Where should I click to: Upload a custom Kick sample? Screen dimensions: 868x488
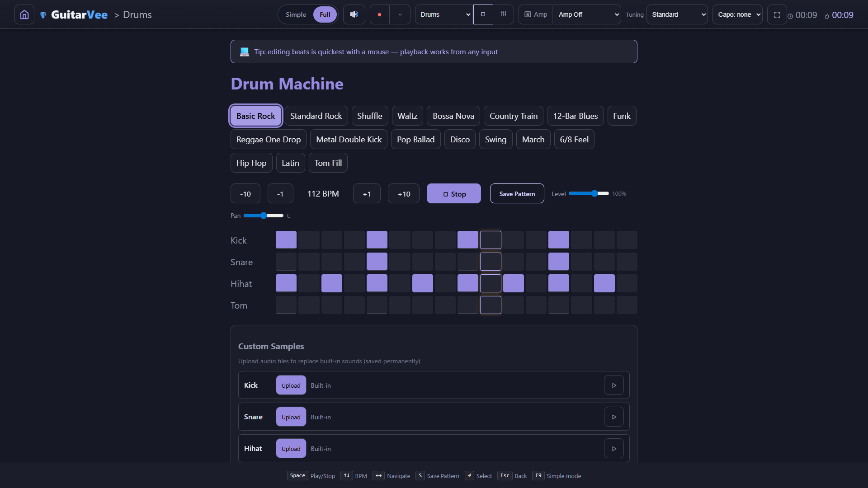[291, 385]
